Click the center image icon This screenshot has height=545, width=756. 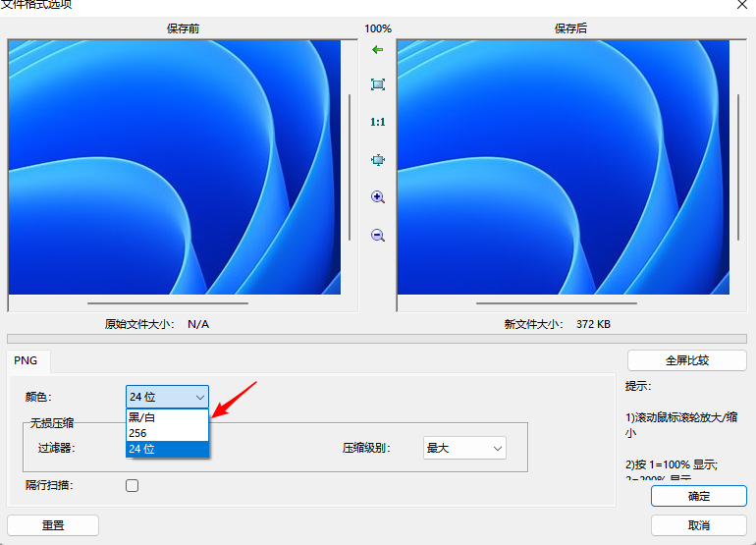click(x=378, y=160)
